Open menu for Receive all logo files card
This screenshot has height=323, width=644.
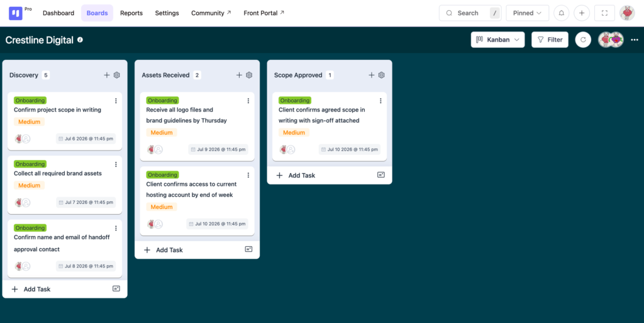tap(248, 101)
